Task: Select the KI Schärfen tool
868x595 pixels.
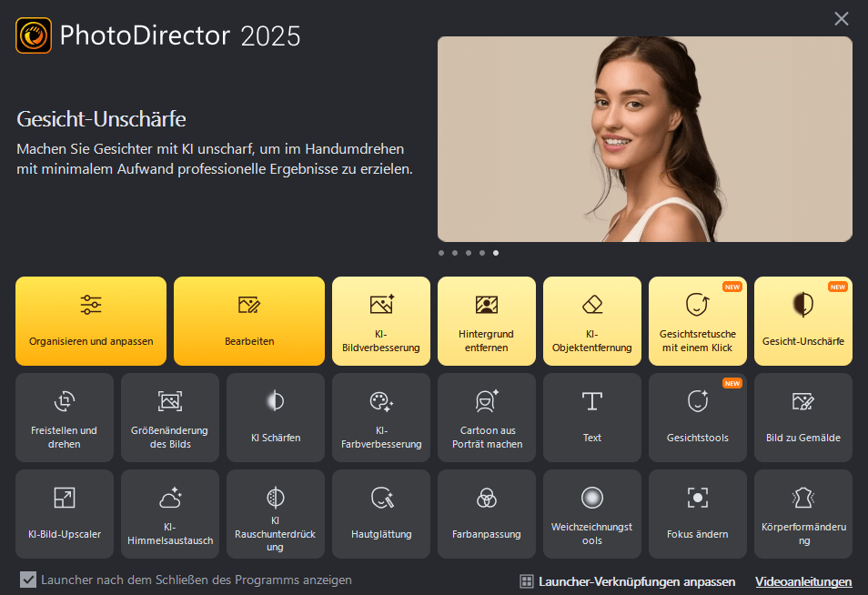Action: point(275,417)
